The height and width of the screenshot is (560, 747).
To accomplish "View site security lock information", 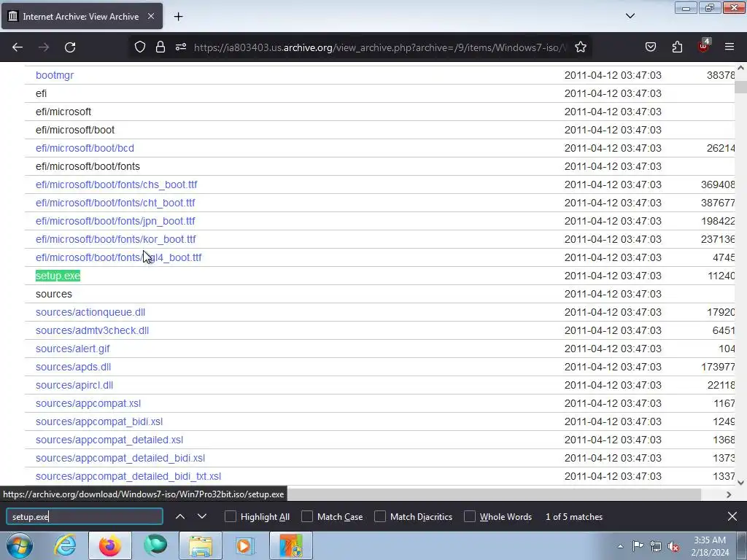I will (x=160, y=47).
